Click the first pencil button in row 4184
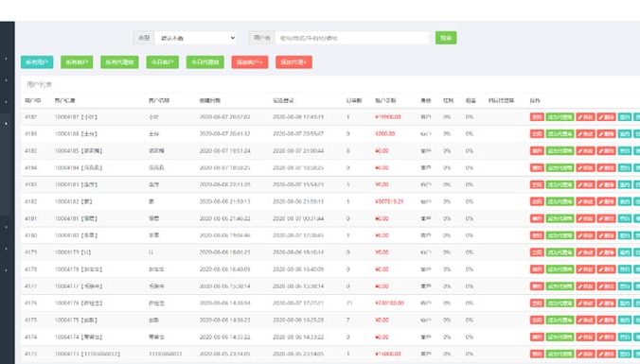 [x=585, y=167]
